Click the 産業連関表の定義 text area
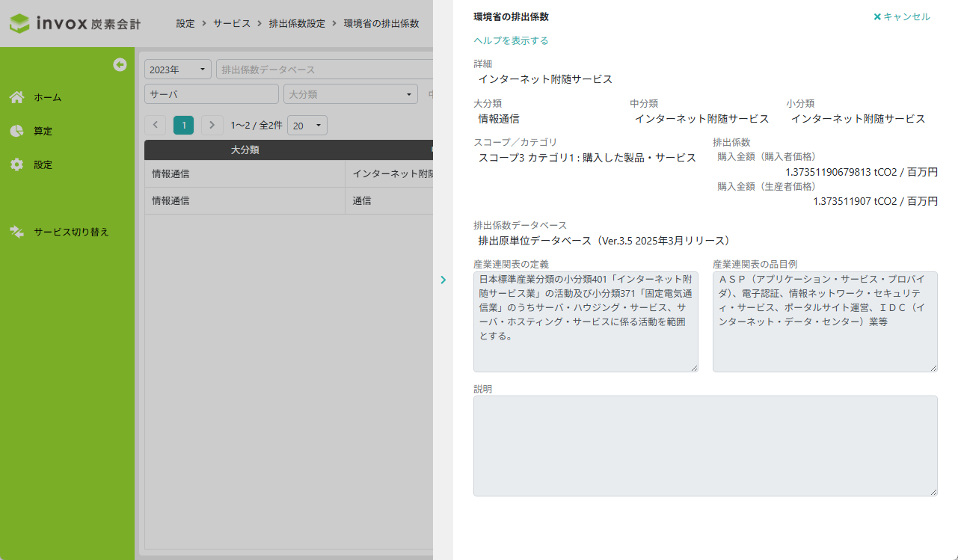The height and width of the screenshot is (560, 958). pyautogui.click(x=586, y=321)
